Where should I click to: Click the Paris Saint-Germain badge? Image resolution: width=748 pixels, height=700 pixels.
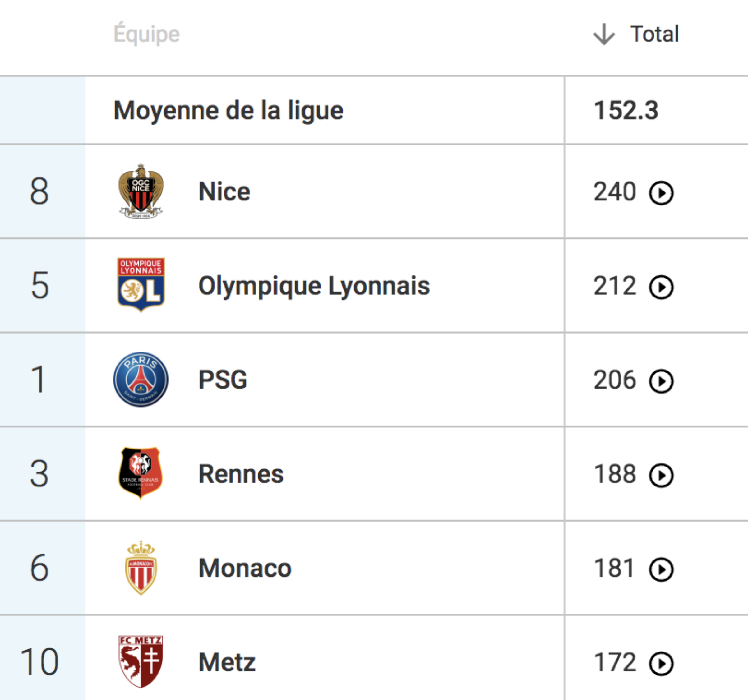pos(141,379)
